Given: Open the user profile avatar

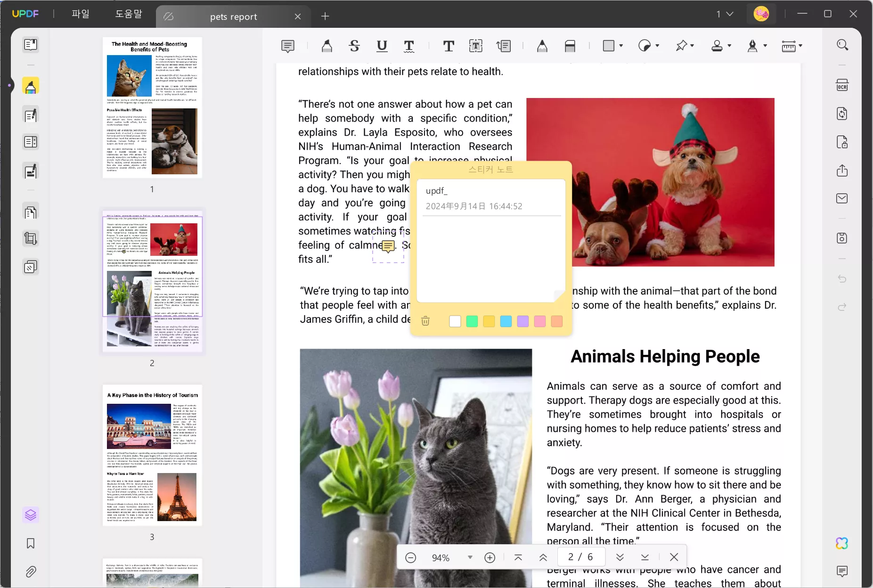Looking at the screenshot, I should point(761,14).
